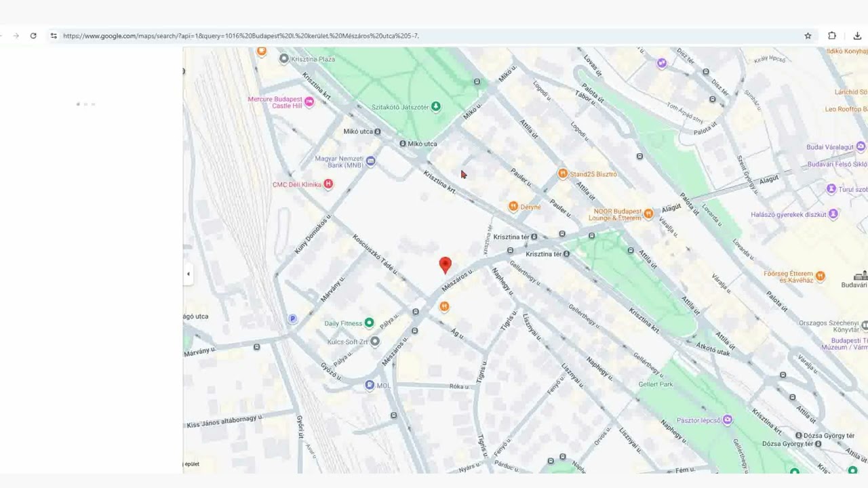
Task: Click the Győző u. street label
Action: pyautogui.click(x=330, y=371)
